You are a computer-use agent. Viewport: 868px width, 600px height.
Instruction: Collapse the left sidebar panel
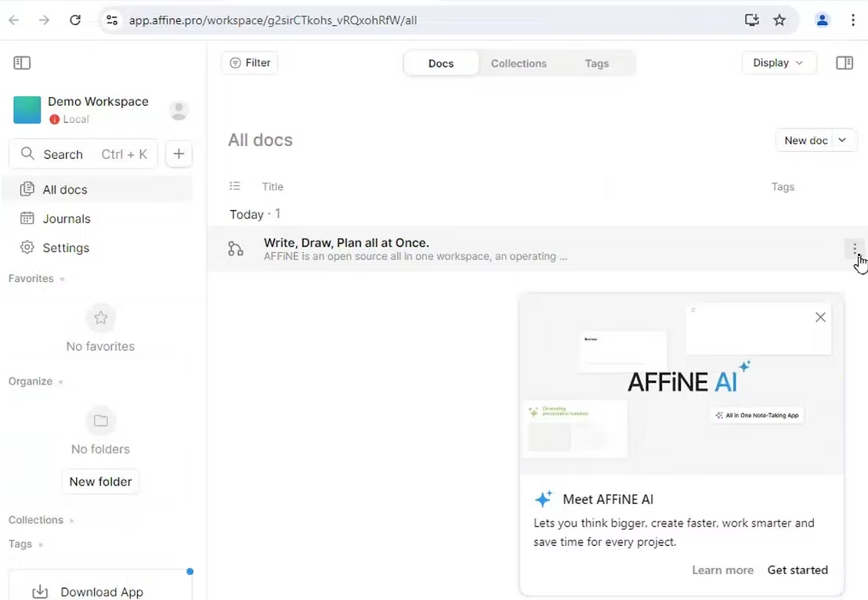coord(21,62)
